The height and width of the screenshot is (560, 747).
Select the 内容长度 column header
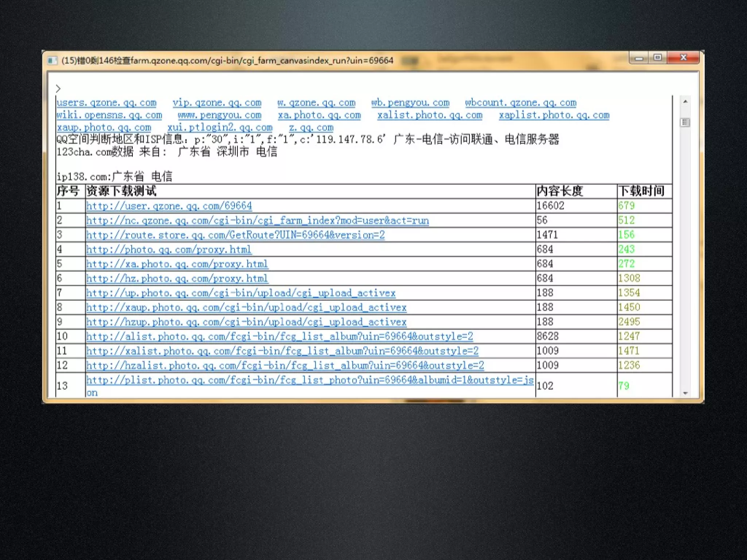[560, 191]
